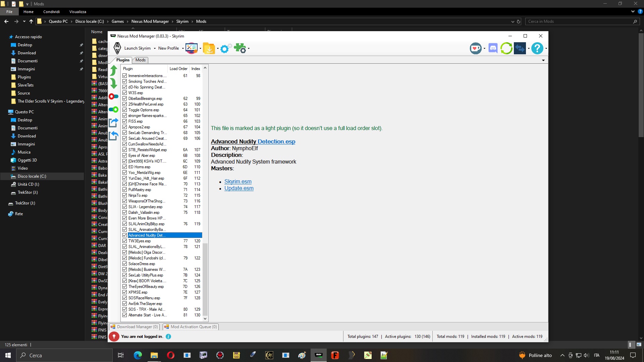Click the Explorer help question mark icon
The image size is (644, 362).
tap(640, 11)
